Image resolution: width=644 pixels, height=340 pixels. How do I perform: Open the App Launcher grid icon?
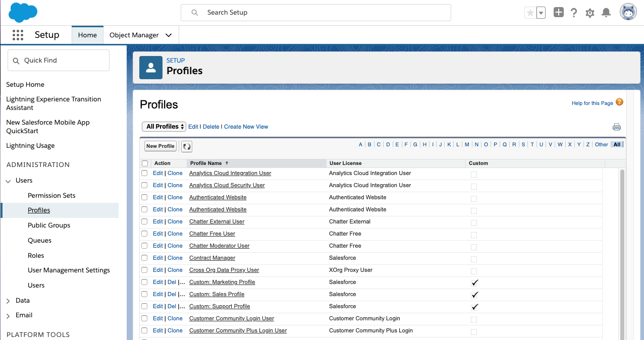point(18,35)
